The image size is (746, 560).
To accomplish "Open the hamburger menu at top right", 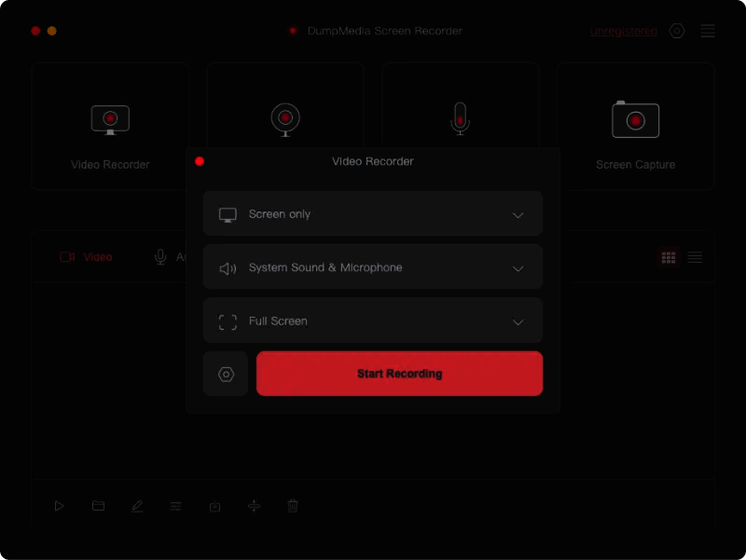I will click(708, 31).
